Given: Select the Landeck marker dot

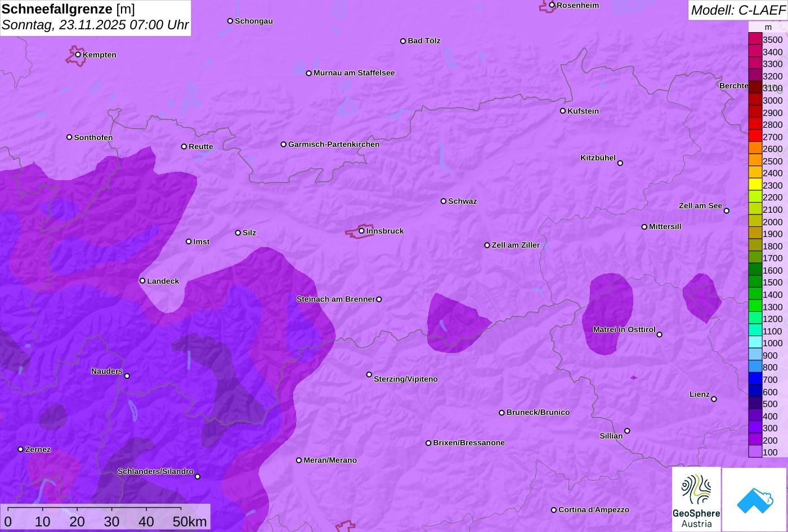Looking at the screenshot, I should 142,281.
